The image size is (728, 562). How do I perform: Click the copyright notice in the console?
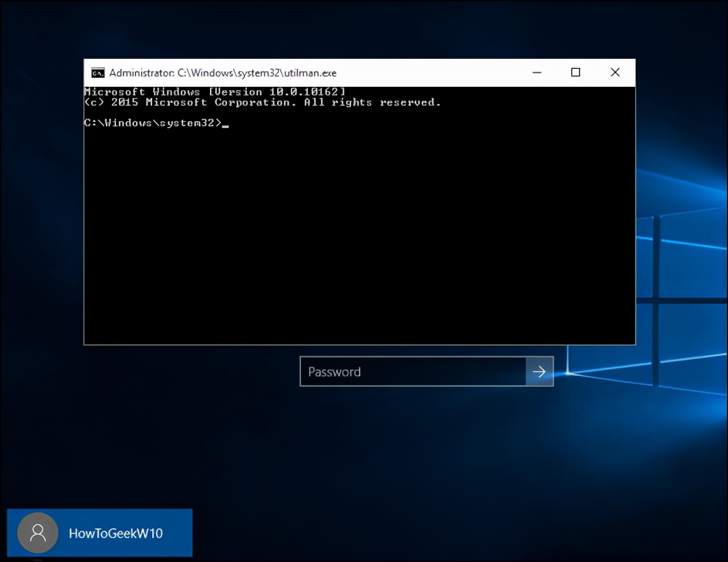(263, 102)
